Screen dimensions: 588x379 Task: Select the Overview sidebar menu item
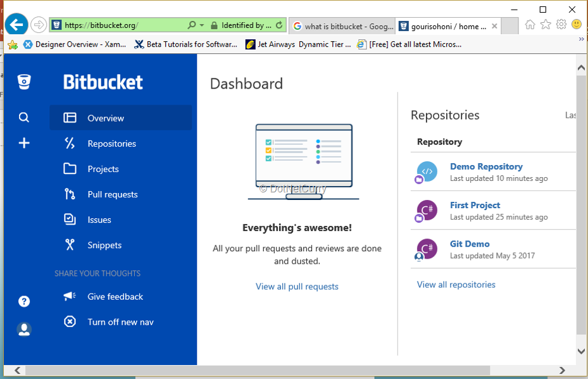pos(106,118)
